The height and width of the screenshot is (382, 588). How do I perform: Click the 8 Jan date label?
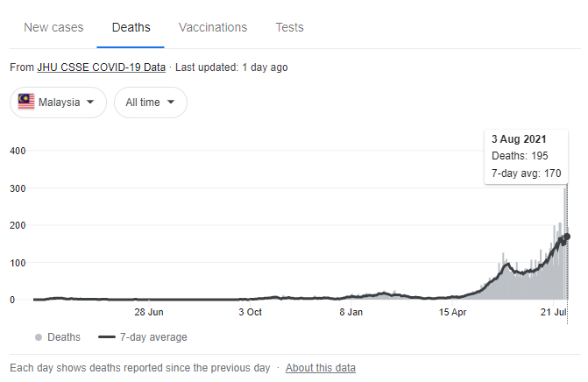[x=351, y=312]
